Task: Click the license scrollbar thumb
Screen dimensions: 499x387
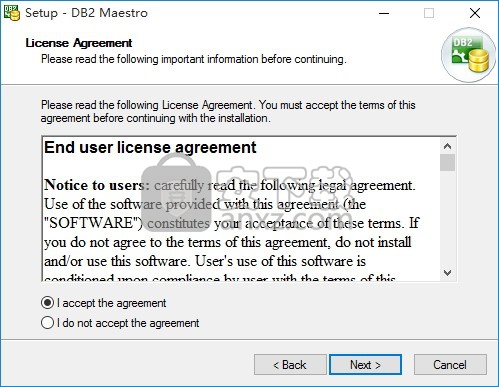Action: 447,162
